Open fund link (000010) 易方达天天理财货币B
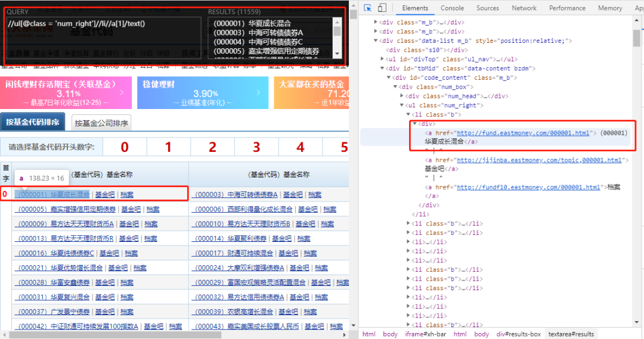The height and width of the screenshot is (339, 644). tap(241, 224)
